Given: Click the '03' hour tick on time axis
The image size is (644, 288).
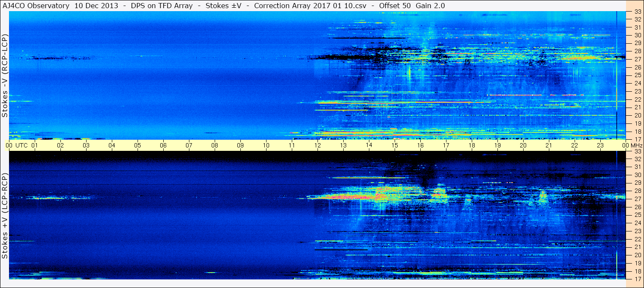Looking at the screenshot, I should tap(86, 145).
